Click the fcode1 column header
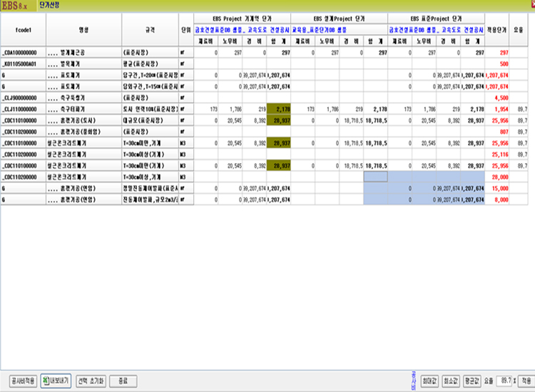Image resolution: width=535 pixels, height=392 pixels. coord(23,31)
